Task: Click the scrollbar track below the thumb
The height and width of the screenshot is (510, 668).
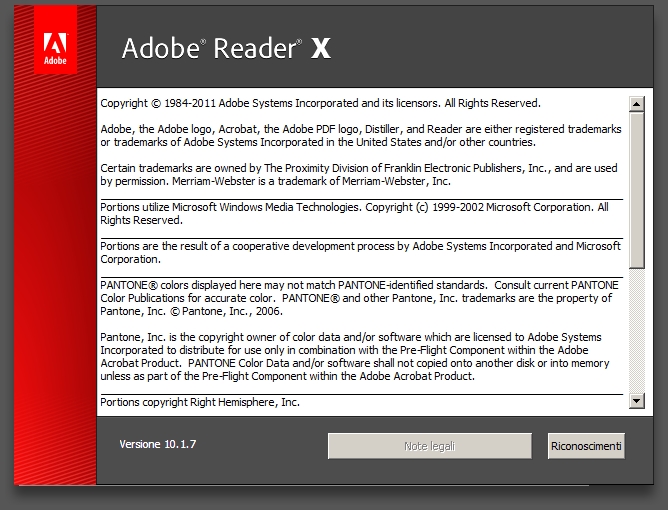Action: (636, 331)
